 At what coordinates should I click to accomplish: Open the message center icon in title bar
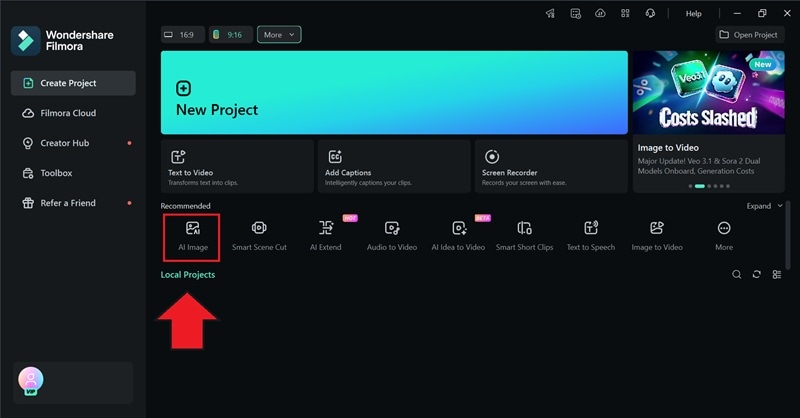(x=576, y=14)
